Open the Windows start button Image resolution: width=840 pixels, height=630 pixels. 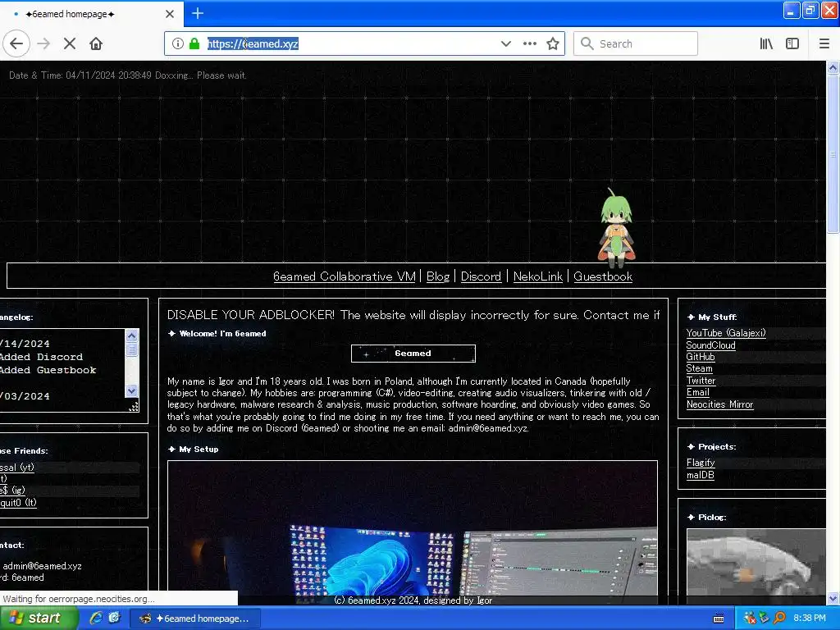[x=39, y=618]
